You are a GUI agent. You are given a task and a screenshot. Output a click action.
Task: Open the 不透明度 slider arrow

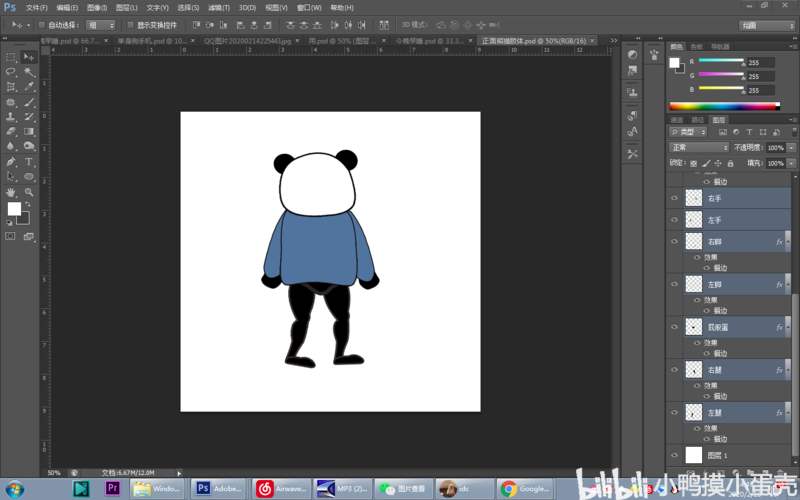[x=791, y=147]
